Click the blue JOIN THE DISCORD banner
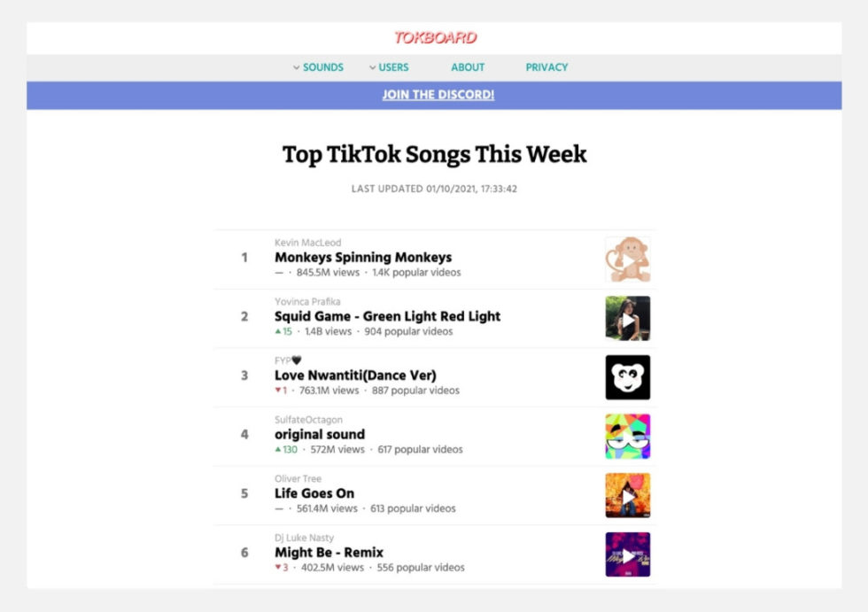This screenshot has height=612, width=868. (x=438, y=94)
